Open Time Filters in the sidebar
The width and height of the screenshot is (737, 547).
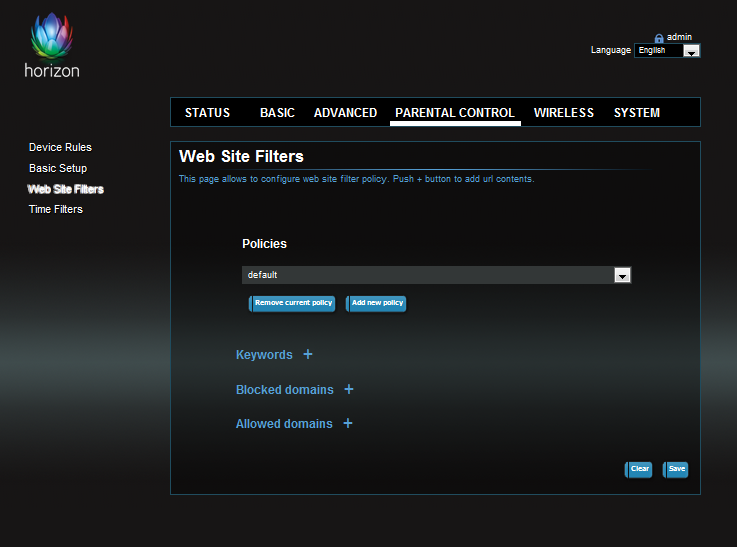point(55,209)
